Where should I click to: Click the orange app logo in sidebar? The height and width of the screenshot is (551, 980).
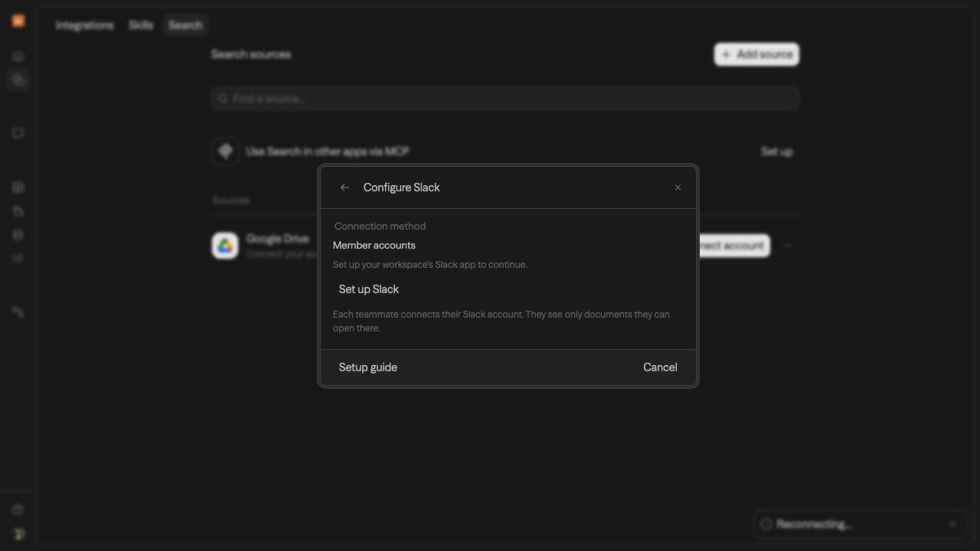point(18,21)
